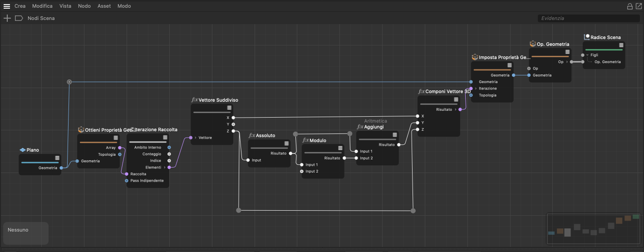Click Pass Indipendente port on Iterazione Raccolta

pyautogui.click(x=127, y=181)
